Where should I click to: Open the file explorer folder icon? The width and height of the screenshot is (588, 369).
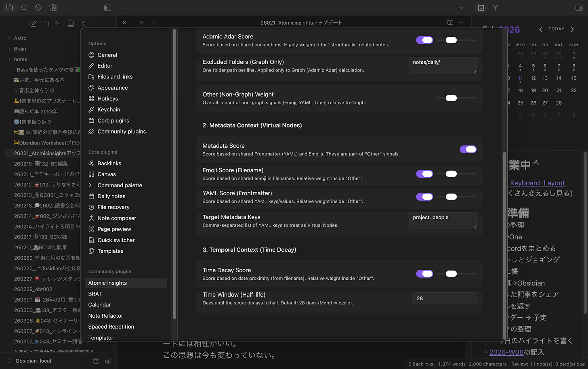tap(10, 8)
